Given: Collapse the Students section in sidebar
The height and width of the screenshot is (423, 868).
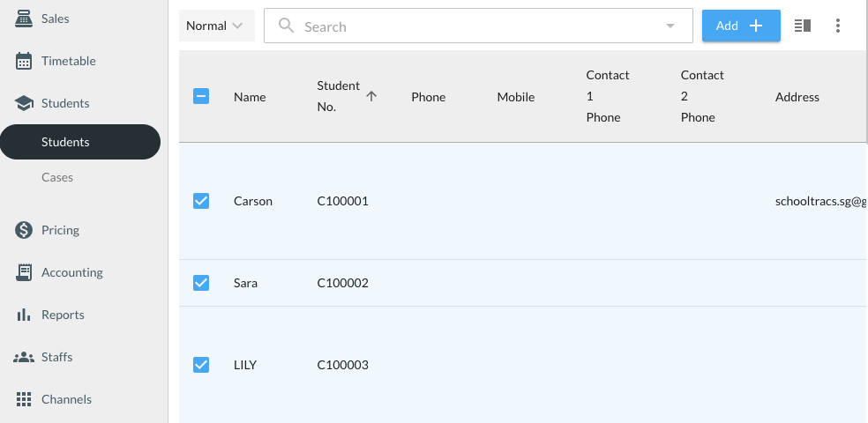Looking at the screenshot, I should pos(65,103).
